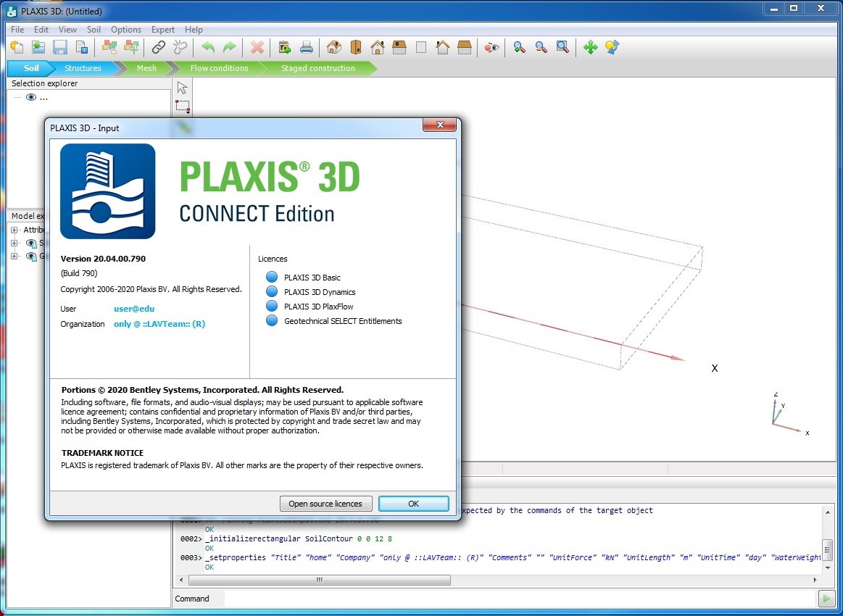Click the horizontal scrollbar thumb in command log
The height and width of the screenshot is (616, 843).
pyautogui.click(x=320, y=580)
